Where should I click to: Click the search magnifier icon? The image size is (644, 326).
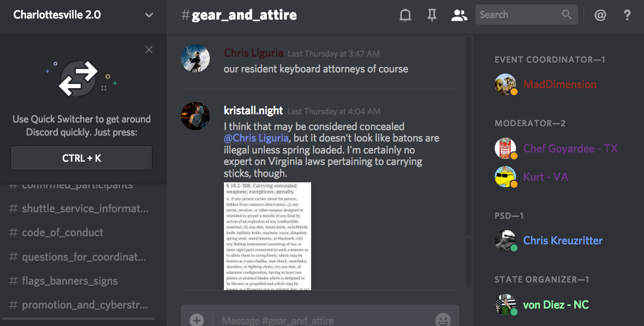[x=567, y=14]
